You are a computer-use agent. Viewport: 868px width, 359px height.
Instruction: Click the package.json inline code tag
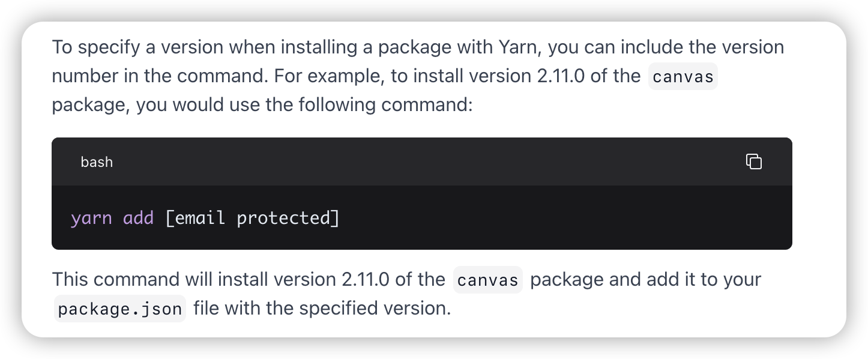click(x=120, y=309)
